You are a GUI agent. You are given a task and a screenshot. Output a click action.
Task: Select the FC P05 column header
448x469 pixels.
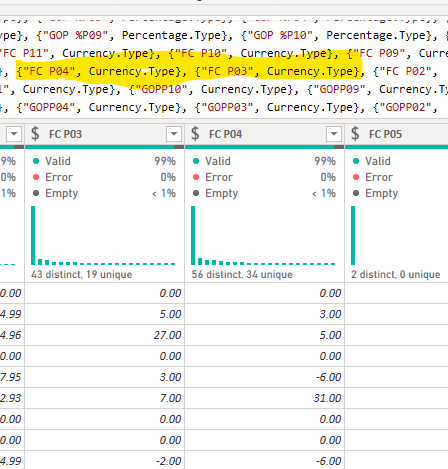point(396,134)
